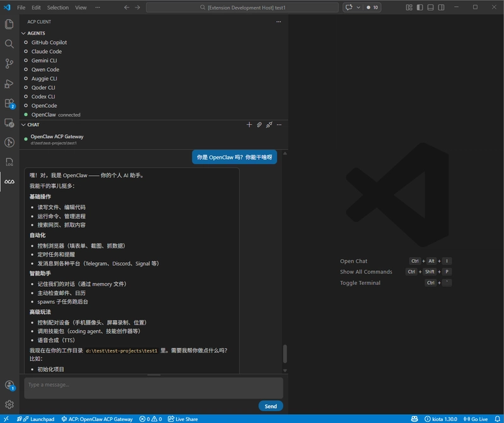Open the Selection menu
The image size is (504, 423).
tap(58, 8)
